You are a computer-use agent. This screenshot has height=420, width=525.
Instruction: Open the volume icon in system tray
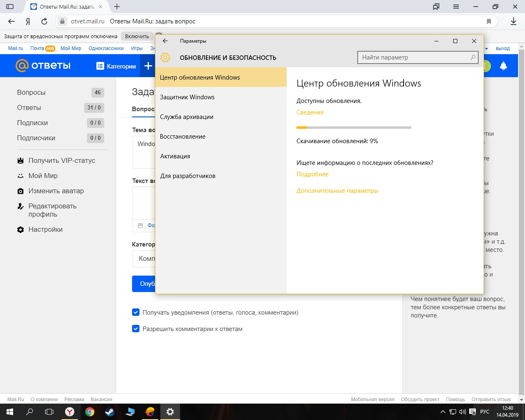(x=463, y=412)
